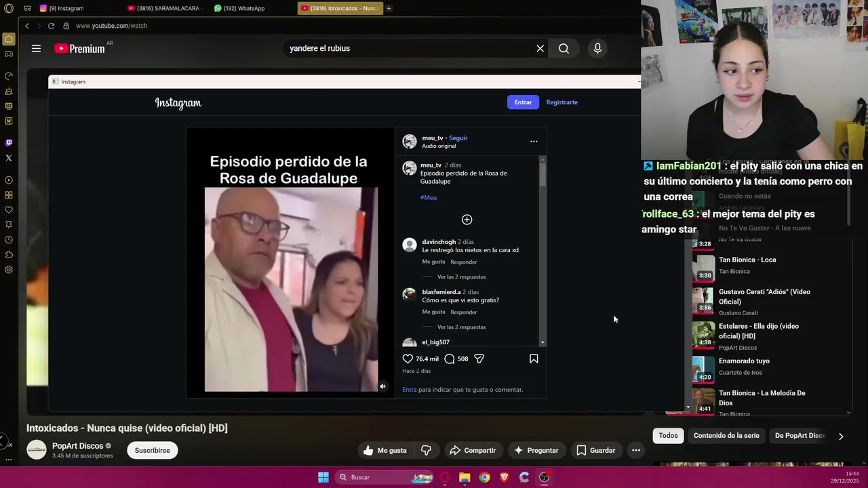Clear the YouTube search text with X
868x488 pixels.
pos(540,48)
